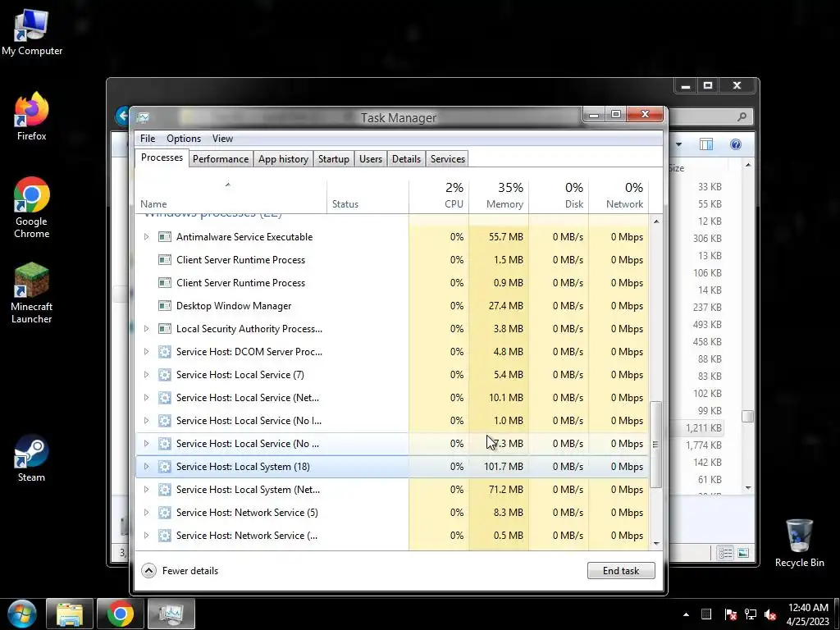The width and height of the screenshot is (840, 630).
Task: Expand Service Host: Local System (18)
Action: pos(146,467)
